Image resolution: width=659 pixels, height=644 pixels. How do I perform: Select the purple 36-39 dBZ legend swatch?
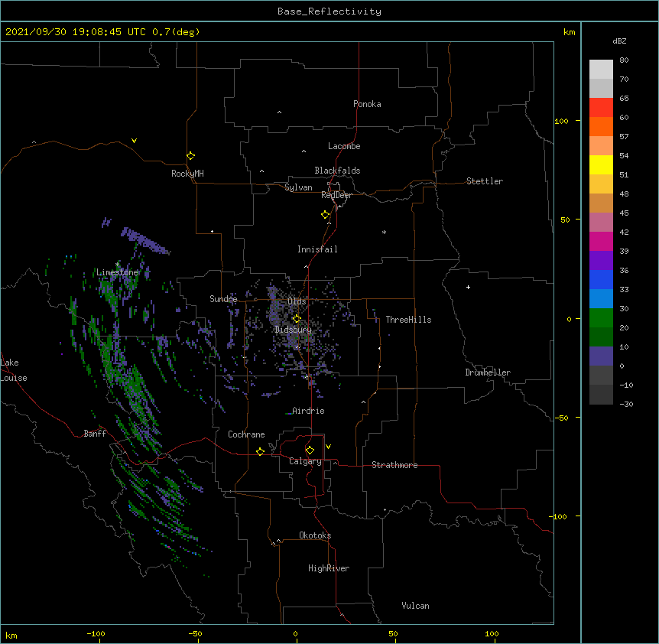pos(601,260)
